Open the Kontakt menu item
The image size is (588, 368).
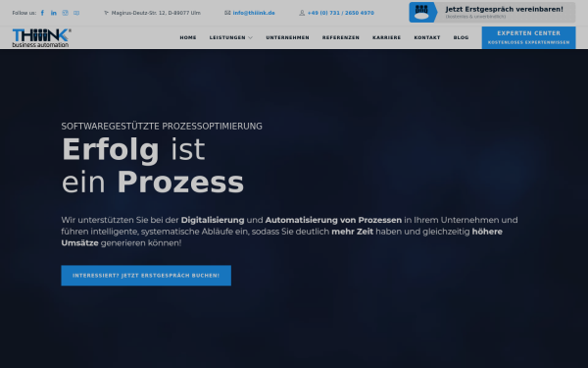click(427, 37)
